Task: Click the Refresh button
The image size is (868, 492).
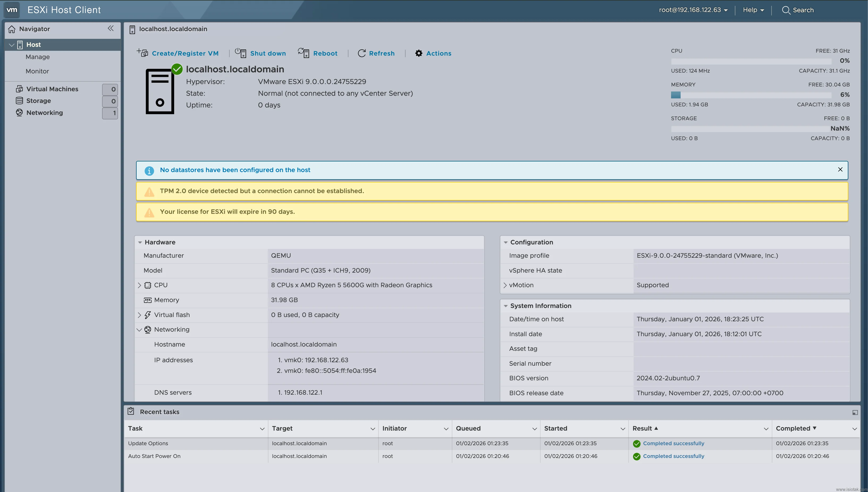Action: pyautogui.click(x=376, y=53)
